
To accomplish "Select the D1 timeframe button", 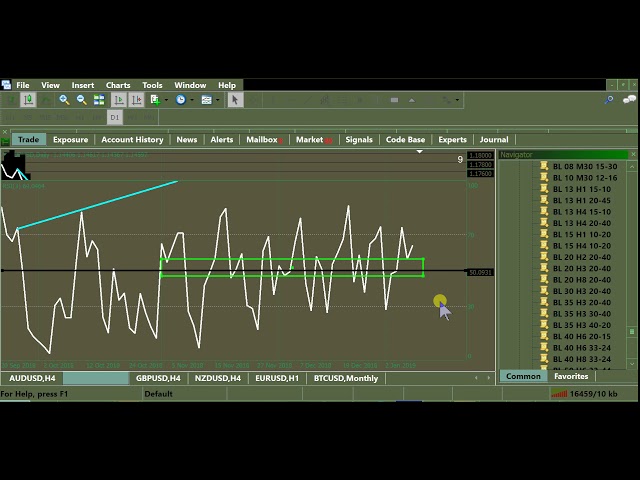I will click(114, 118).
